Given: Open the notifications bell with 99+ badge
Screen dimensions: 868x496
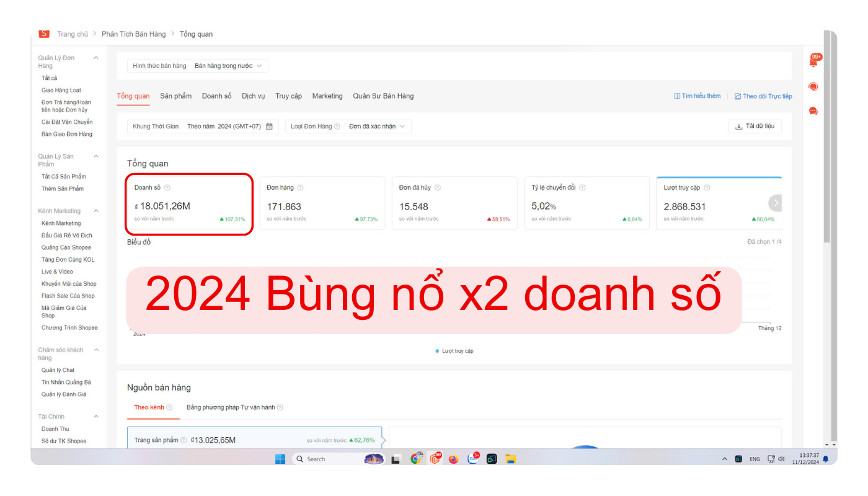Looking at the screenshot, I should click(813, 61).
